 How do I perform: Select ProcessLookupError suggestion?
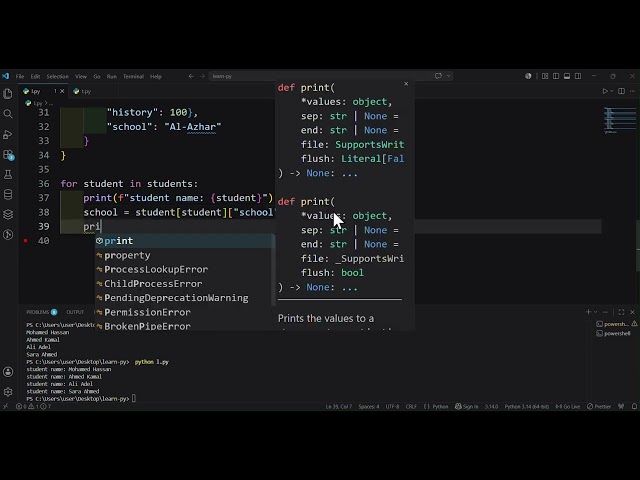(184, 269)
